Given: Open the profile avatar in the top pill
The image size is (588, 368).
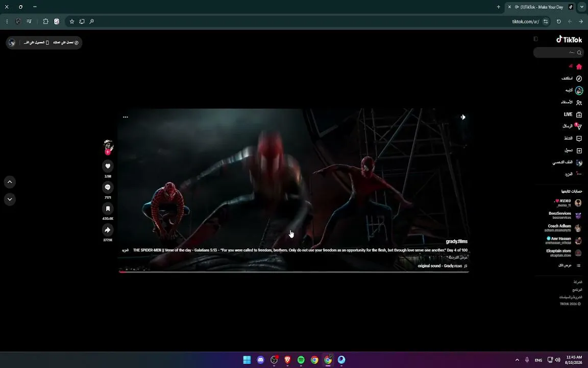Looking at the screenshot, I should point(12,42).
